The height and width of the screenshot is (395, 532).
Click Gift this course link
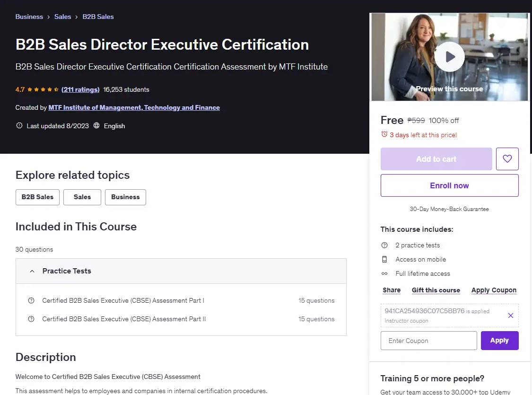pyautogui.click(x=436, y=290)
